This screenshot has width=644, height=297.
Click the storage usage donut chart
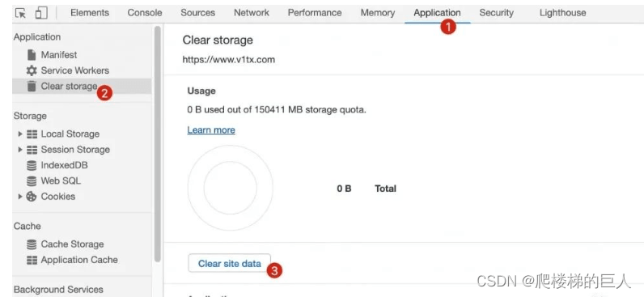click(x=231, y=188)
